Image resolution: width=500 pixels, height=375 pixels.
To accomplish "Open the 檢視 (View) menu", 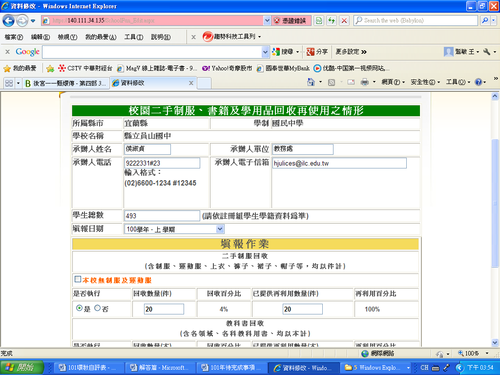I will coord(67,37).
